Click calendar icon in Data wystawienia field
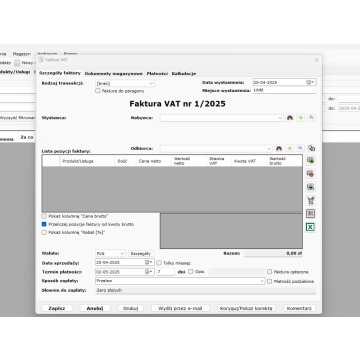This screenshot has height=360, width=360. [x=308, y=82]
